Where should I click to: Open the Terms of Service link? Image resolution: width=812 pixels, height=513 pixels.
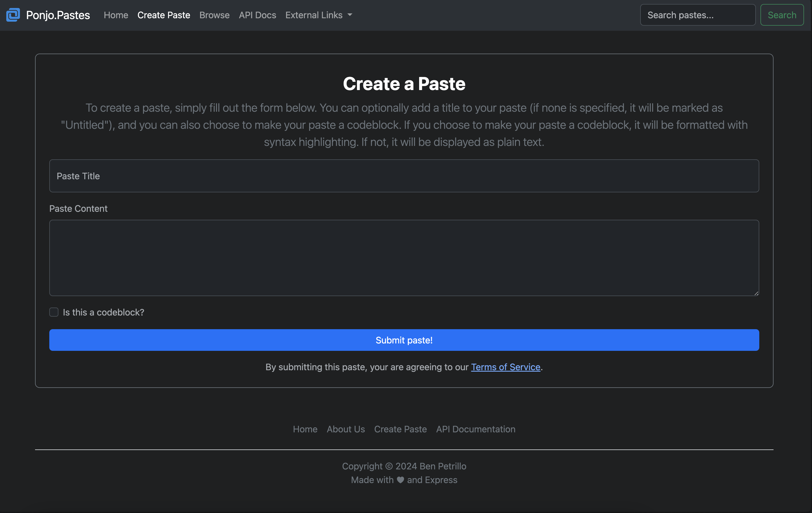pos(505,367)
